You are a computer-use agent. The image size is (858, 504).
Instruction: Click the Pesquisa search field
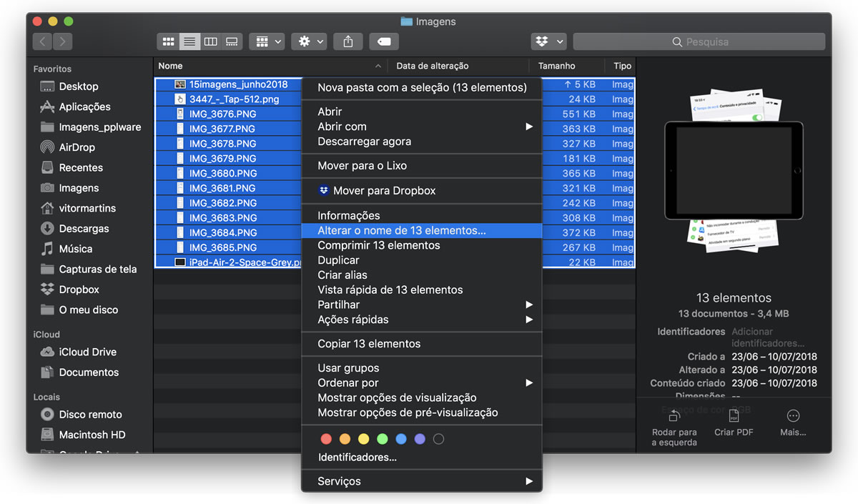699,41
